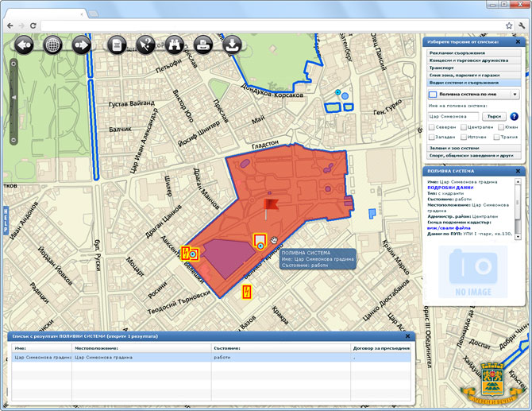
Task: Click the irrigation system name input field
Action: tap(453, 117)
